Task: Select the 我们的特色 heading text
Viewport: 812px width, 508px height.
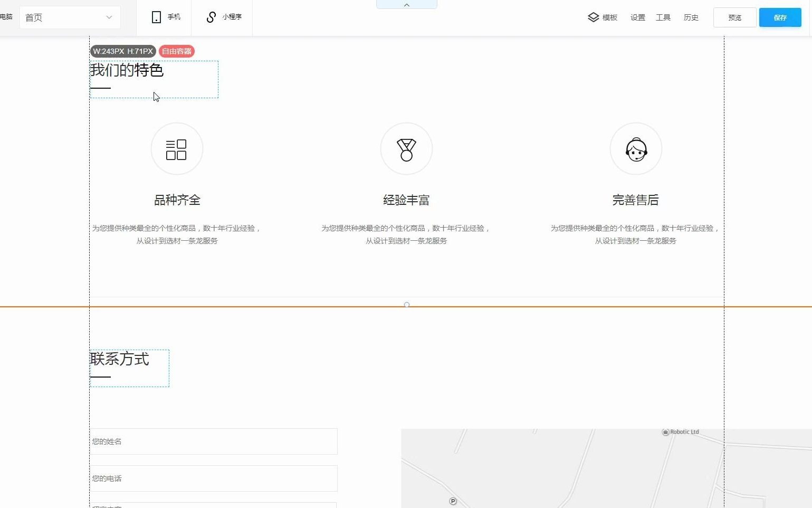Action: [127, 70]
